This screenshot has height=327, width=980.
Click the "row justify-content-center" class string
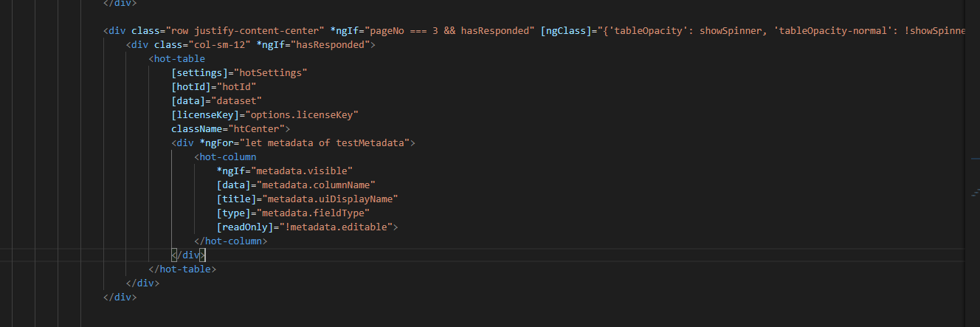[x=245, y=30]
